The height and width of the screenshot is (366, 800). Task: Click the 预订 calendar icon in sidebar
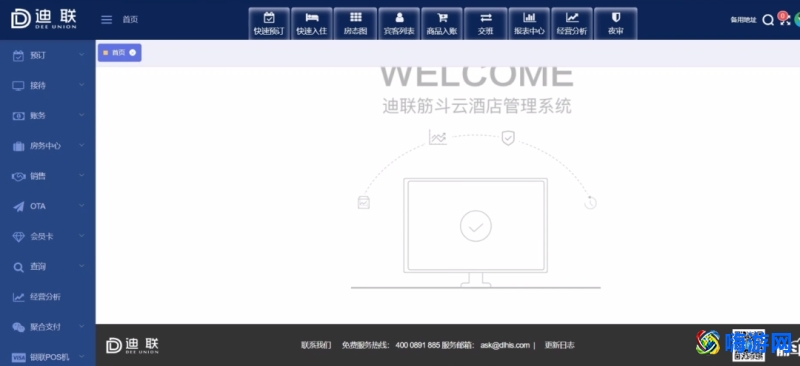point(18,56)
